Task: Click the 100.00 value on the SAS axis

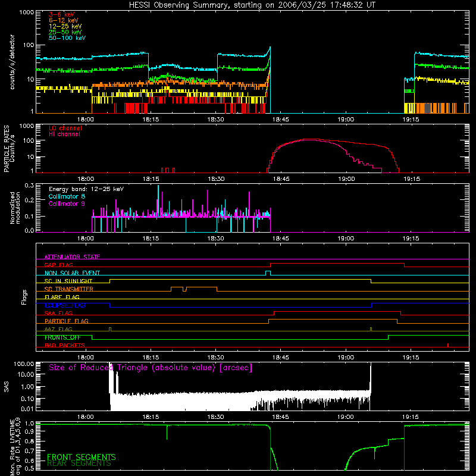Action: pyautogui.click(x=24, y=364)
